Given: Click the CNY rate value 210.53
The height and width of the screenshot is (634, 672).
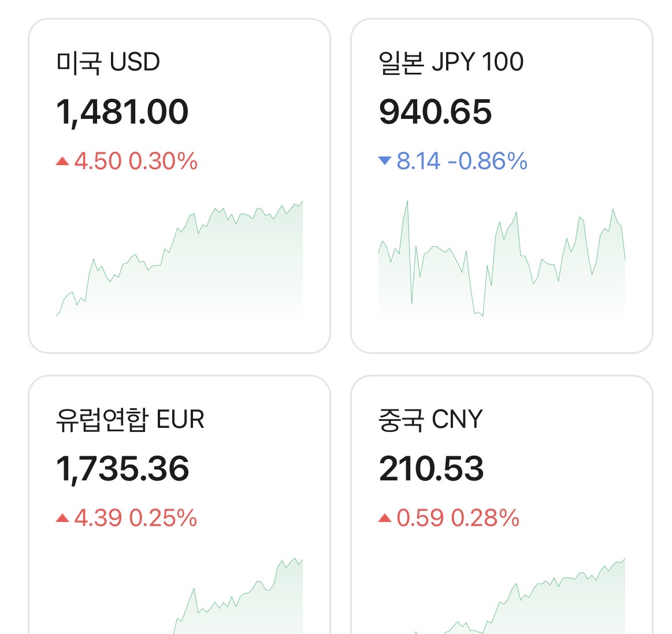Looking at the screenshot, I should coord(431,469).
